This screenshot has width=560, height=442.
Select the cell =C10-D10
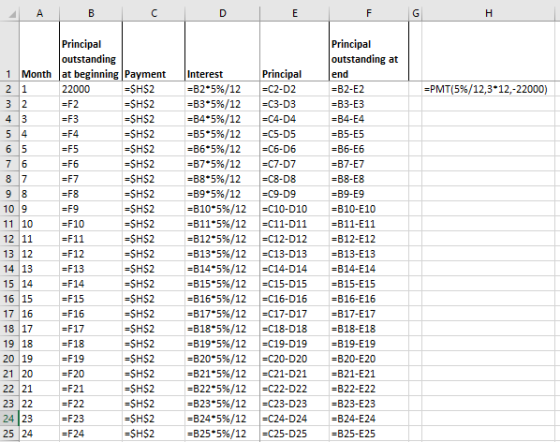pyautogui.click(x=294, y=209)
